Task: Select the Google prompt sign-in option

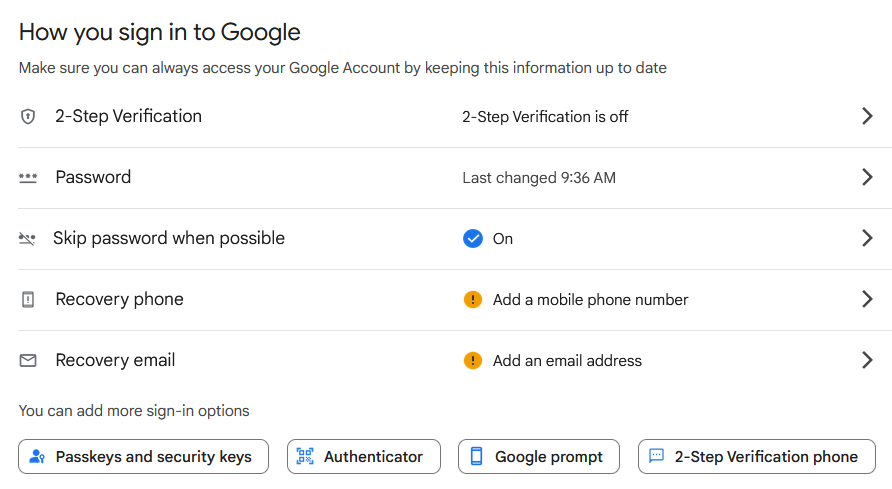Action: pos(539,457)
